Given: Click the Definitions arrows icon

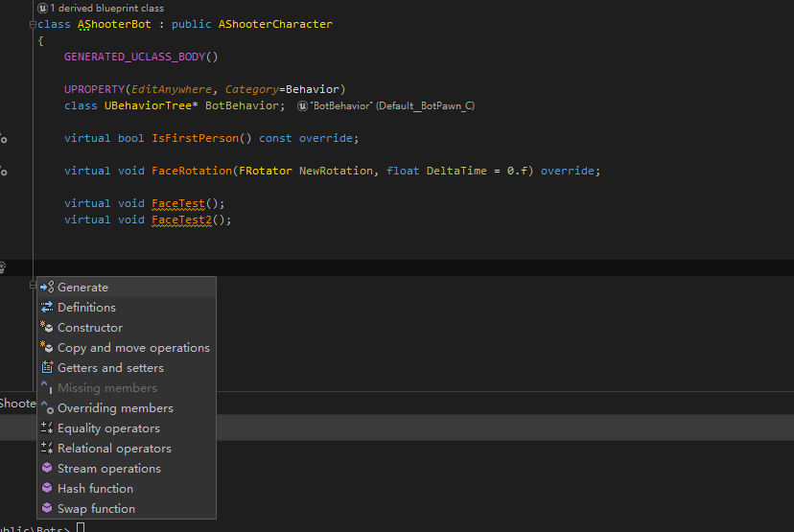Looking at the screenshot, I should click(x=47, y=308).
